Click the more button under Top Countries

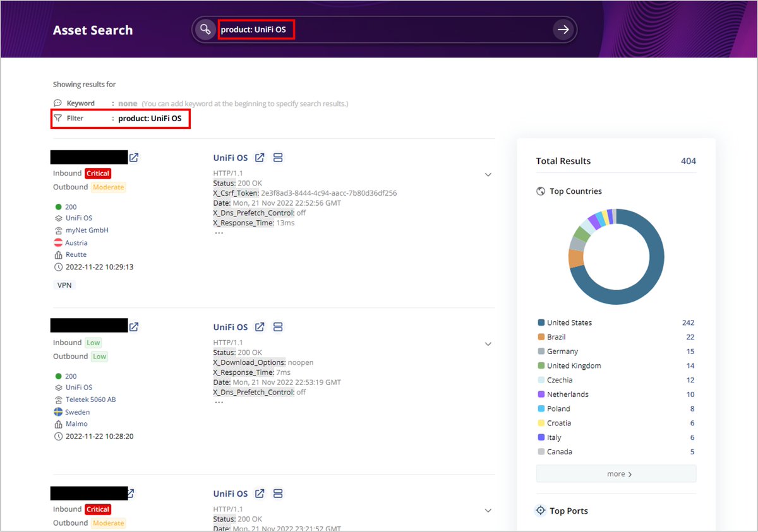616,474
